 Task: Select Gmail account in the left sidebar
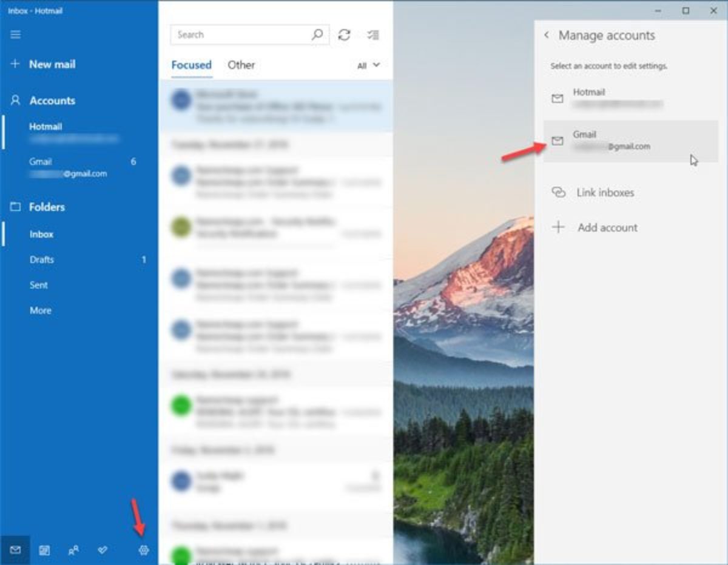[x=79, y=167]
